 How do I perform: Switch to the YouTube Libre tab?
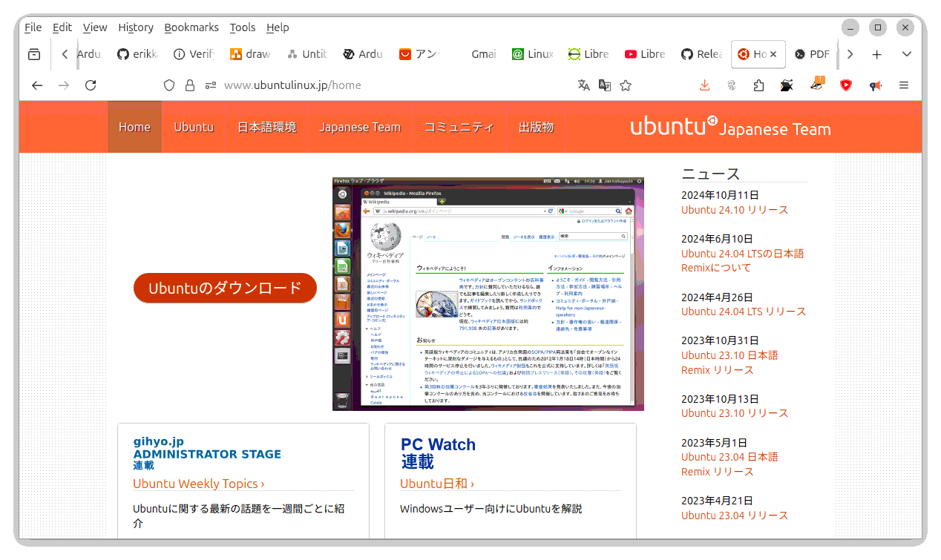tap(645, 54)
